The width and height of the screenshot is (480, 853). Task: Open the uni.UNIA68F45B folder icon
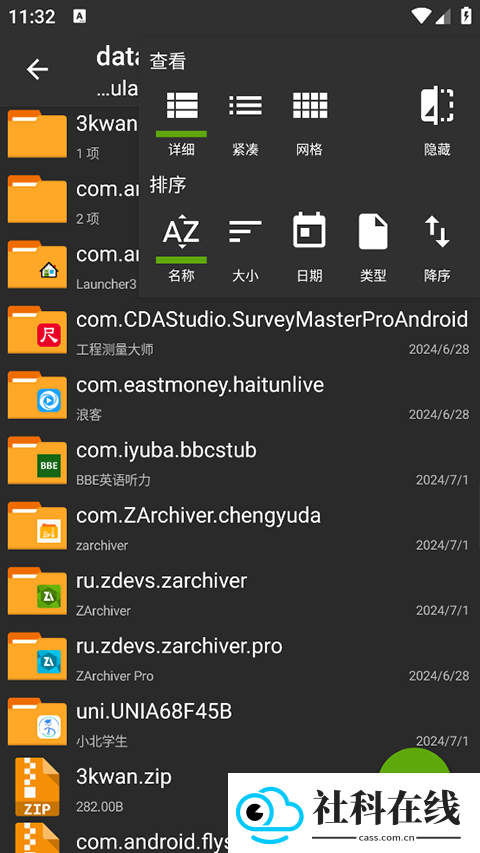(37, 721)
